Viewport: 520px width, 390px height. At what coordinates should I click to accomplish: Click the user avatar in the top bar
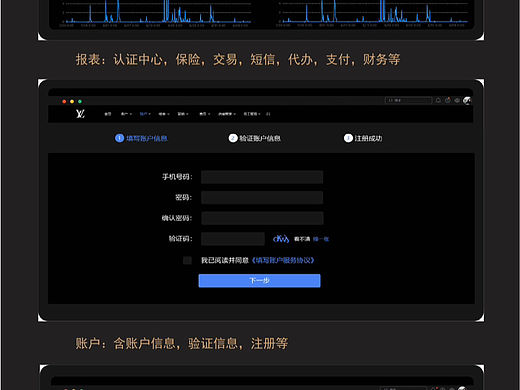click(467, 100)
